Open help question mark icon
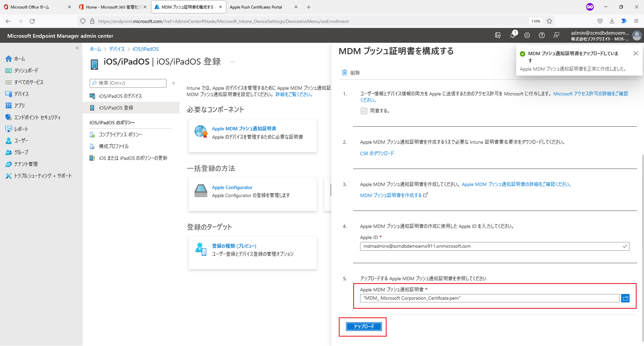The height and width of the screenshot is (346, 644). tap(541, 36)
